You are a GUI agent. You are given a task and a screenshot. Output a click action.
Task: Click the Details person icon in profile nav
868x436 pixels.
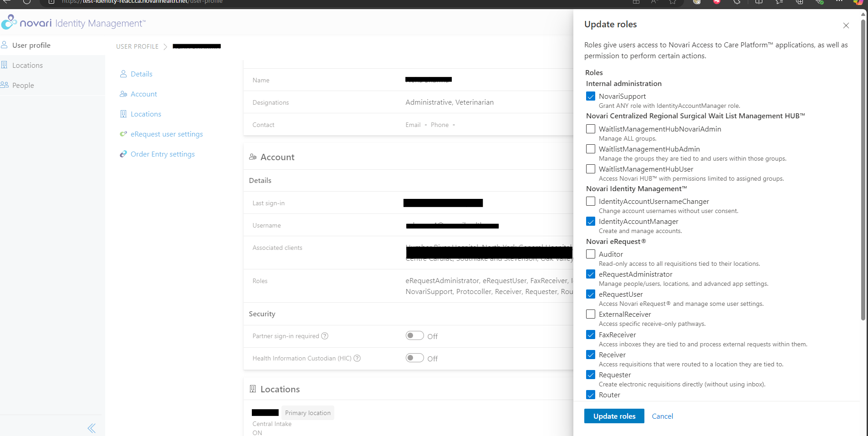click(x=123, y=74)
